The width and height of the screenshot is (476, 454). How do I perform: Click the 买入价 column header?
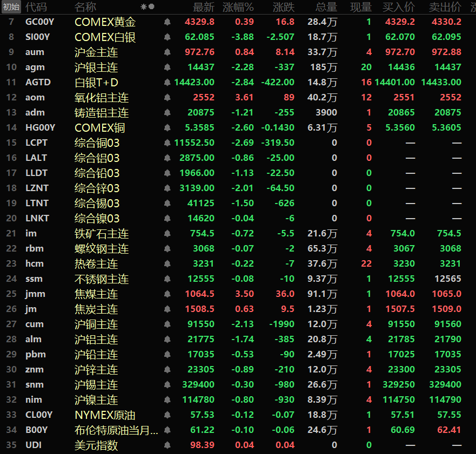399,7
